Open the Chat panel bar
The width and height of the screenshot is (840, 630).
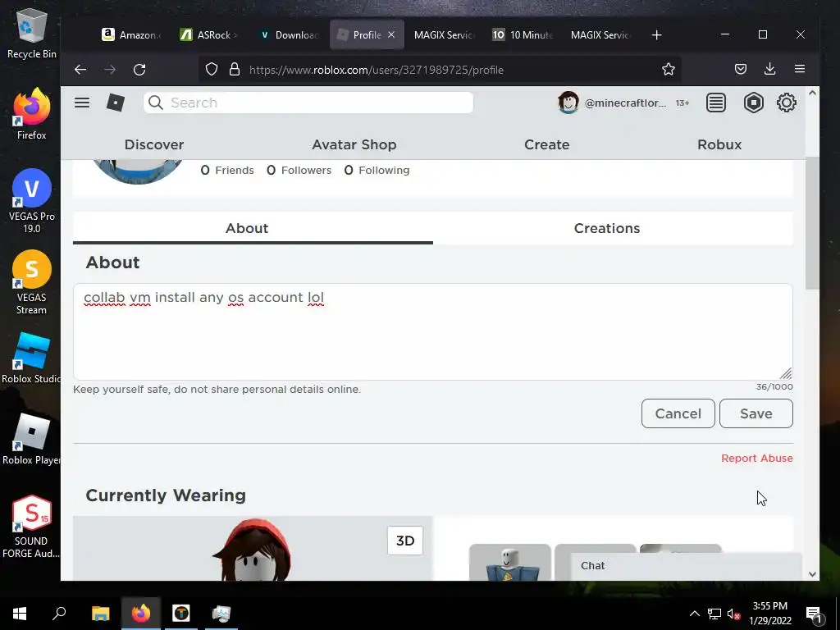tap(686, 566)
